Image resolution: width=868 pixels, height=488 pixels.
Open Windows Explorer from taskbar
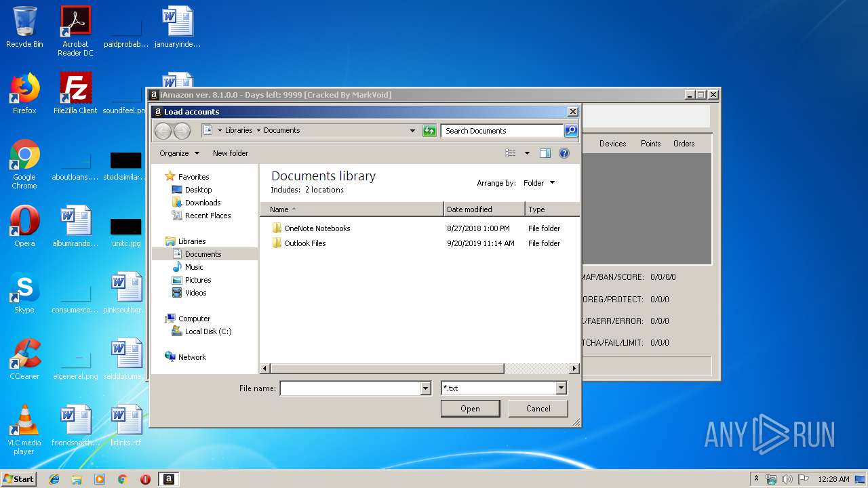pos(77,479)
